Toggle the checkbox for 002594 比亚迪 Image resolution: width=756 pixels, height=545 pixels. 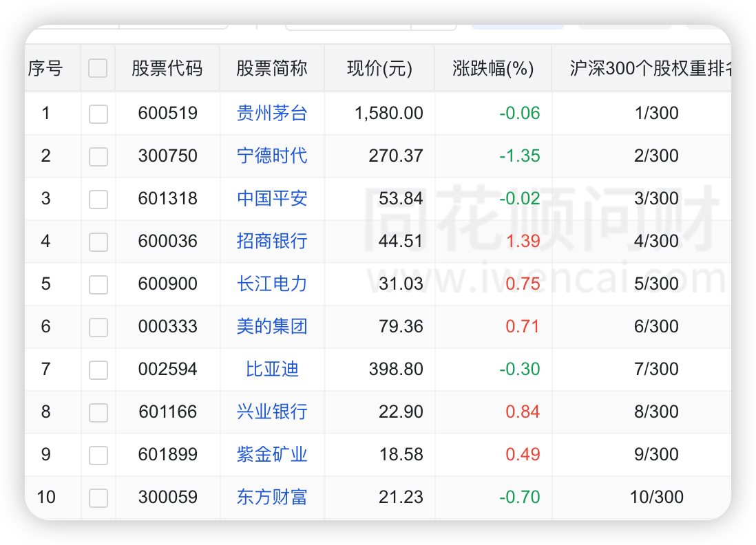pyautogui.click(x=98, y=370)
